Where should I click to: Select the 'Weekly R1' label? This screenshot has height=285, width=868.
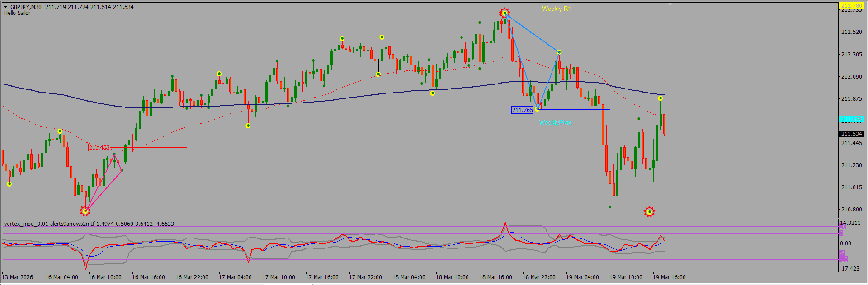point(556,9)
